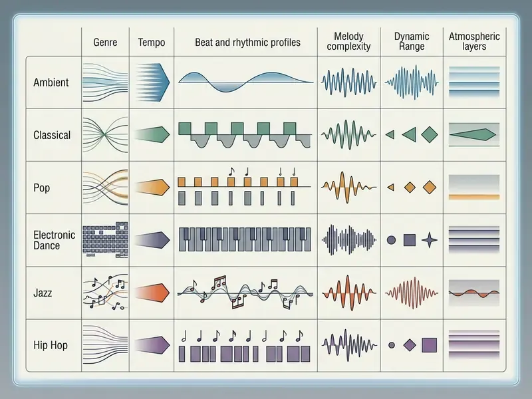Click the Ambient tempo arrow icon
This screenshot has height=399, width=532.
click(152, 82)
